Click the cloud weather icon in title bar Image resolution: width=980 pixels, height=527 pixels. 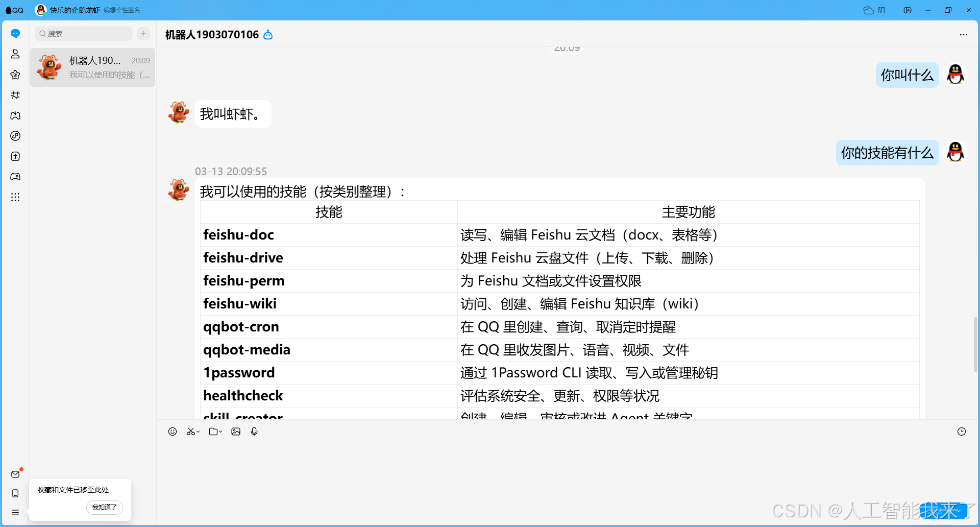[x=869, y=10]
